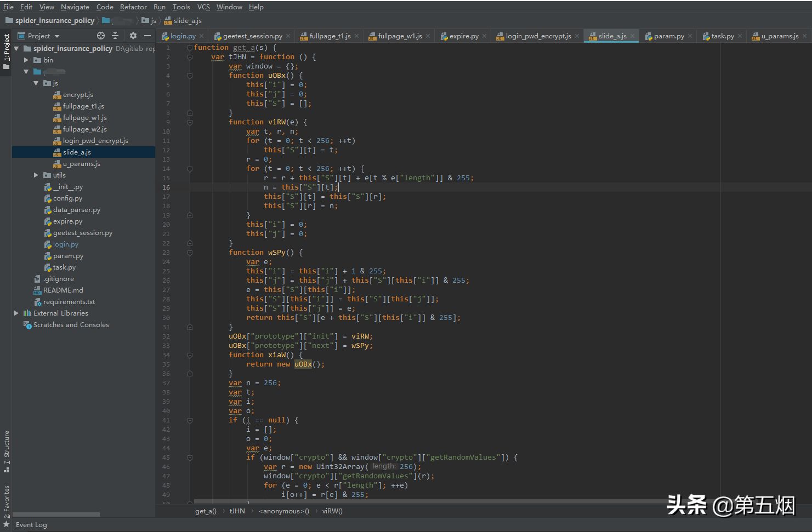Select u_params.js in project tree
Image resolution: width=812 pixels, height=532 pixels.
(x=76, y=163)
